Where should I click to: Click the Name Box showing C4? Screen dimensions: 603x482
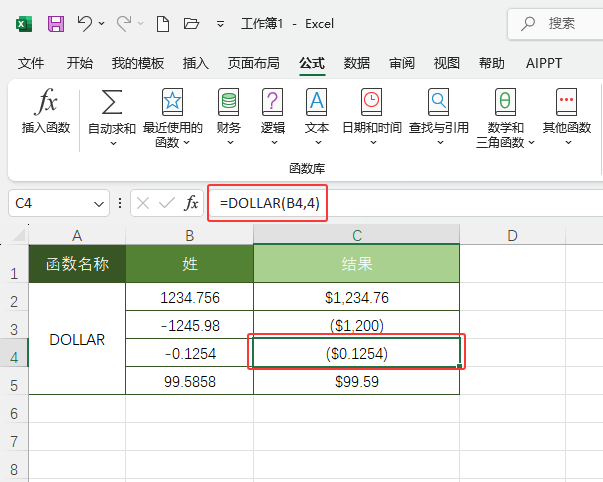pyautogui.click(x=59, y=203)
